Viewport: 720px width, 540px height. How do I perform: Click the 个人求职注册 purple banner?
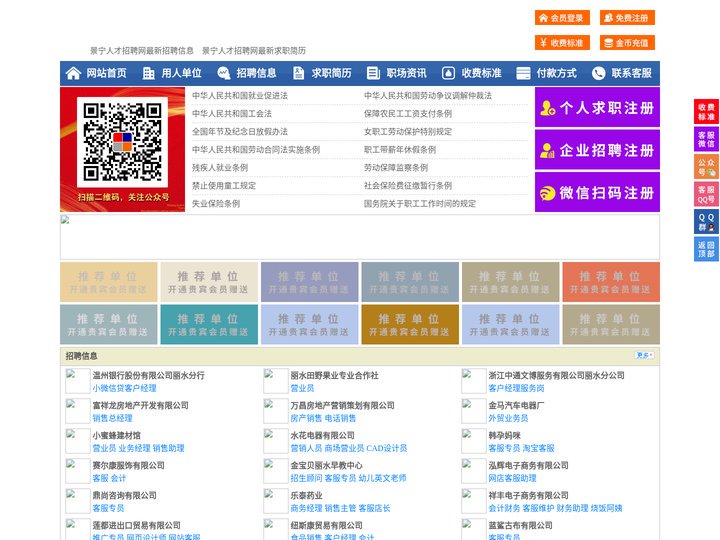597,107
